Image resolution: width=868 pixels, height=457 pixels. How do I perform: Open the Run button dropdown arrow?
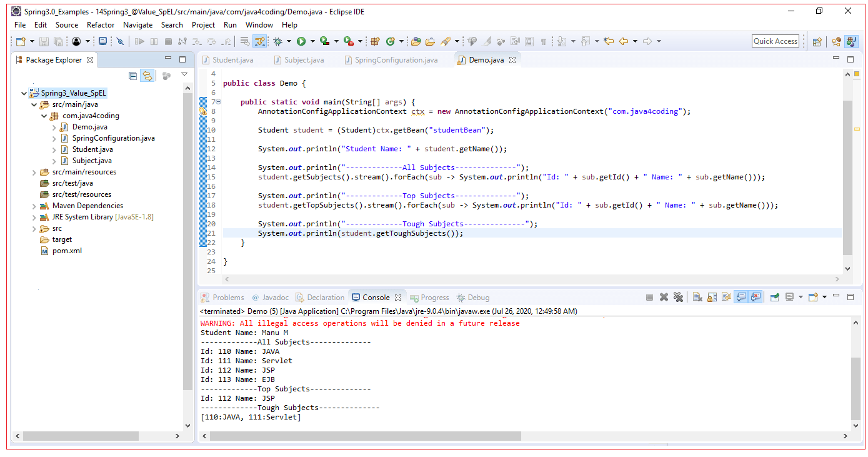pos(312,41)
